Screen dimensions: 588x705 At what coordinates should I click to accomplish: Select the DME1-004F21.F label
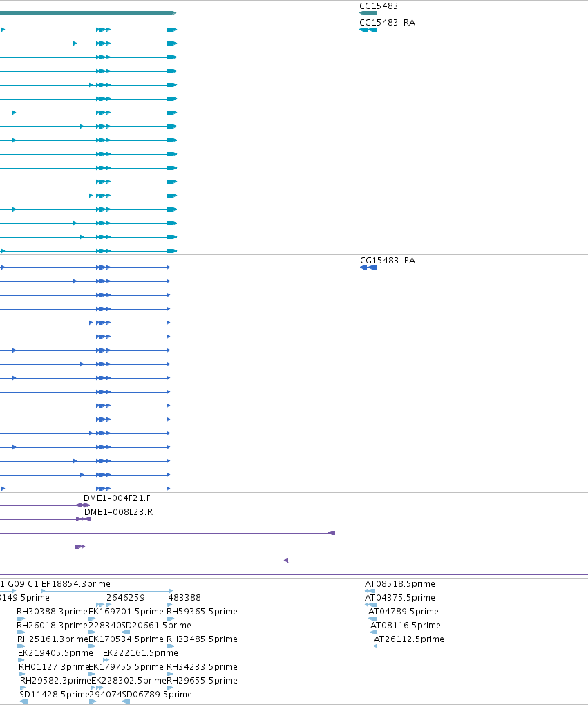[x=117, y=498]
